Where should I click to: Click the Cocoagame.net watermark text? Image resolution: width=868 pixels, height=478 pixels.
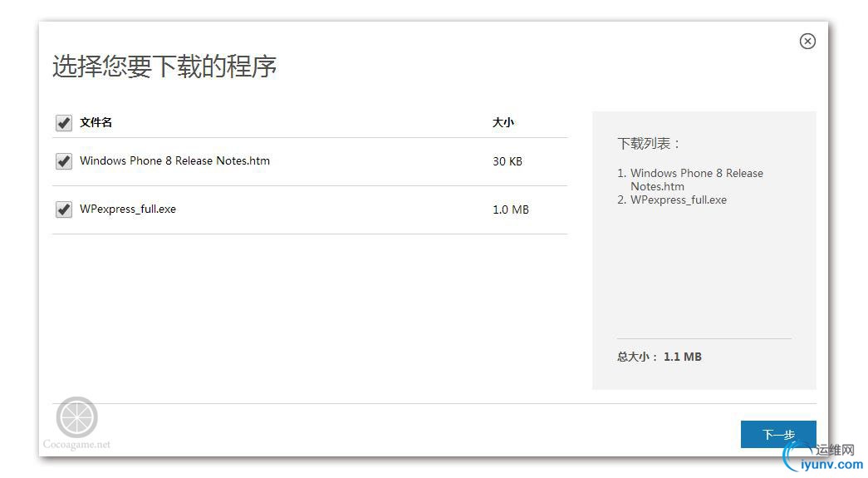[x=76, y=445]
